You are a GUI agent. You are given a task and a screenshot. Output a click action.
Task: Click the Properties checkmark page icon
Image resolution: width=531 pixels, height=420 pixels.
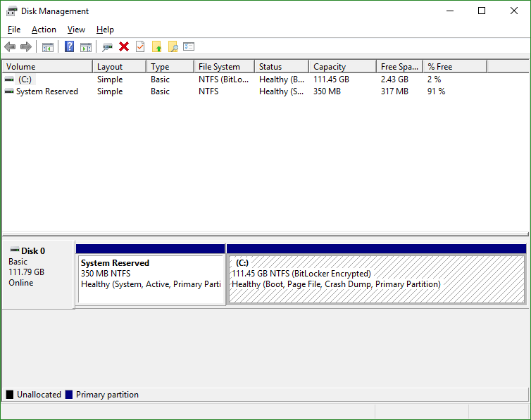coord(140,47)
